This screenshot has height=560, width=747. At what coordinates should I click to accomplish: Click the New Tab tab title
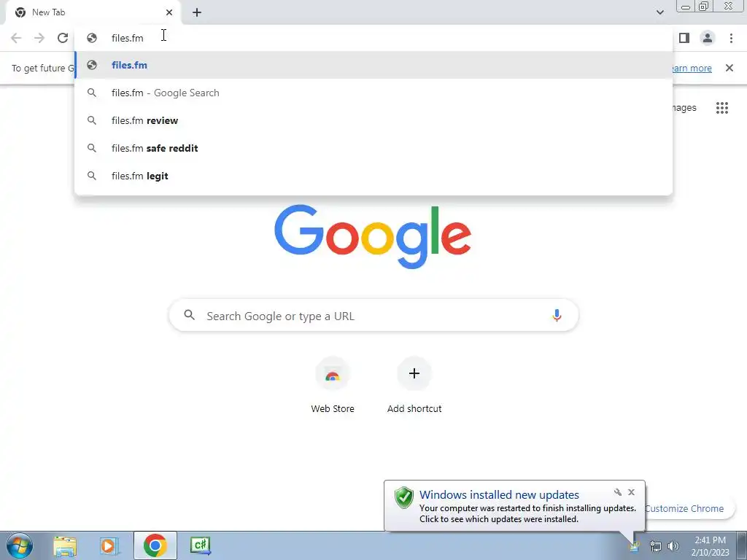[x=49, y=12]
